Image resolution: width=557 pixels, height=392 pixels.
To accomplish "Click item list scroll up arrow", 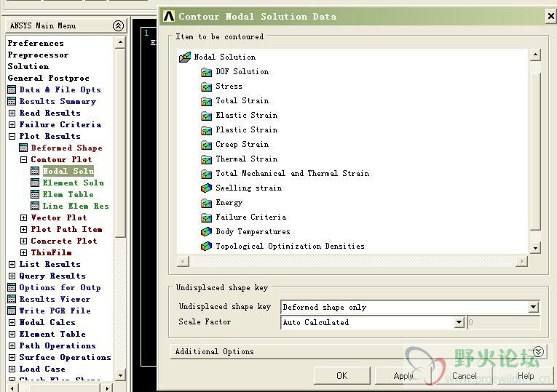I will (x=535, y=55).
